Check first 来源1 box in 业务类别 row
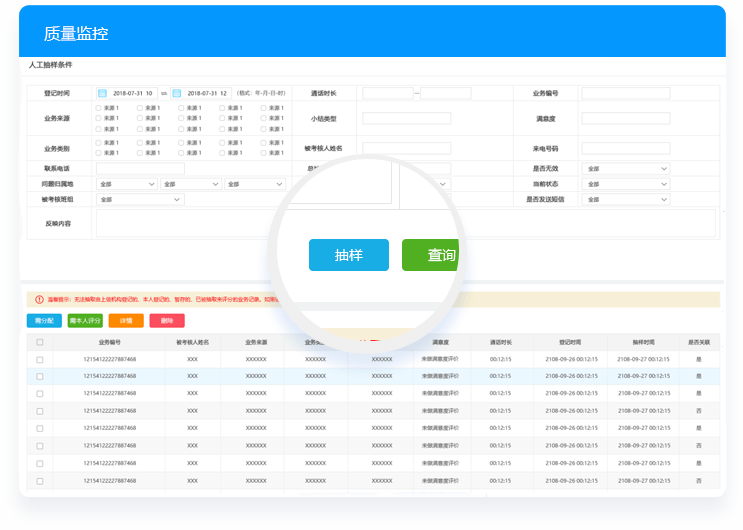 pos(98,142)
